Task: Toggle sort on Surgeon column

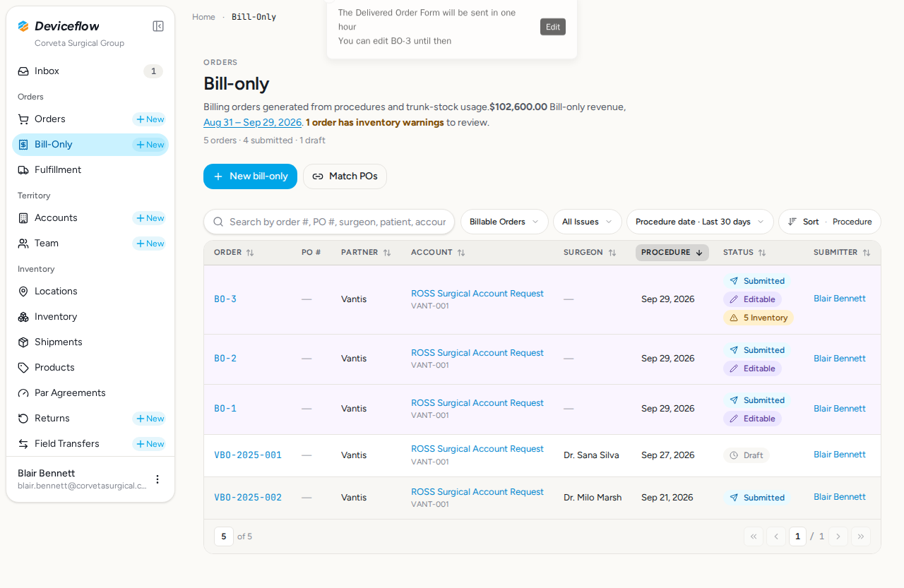Action: (x=612, y=253)
